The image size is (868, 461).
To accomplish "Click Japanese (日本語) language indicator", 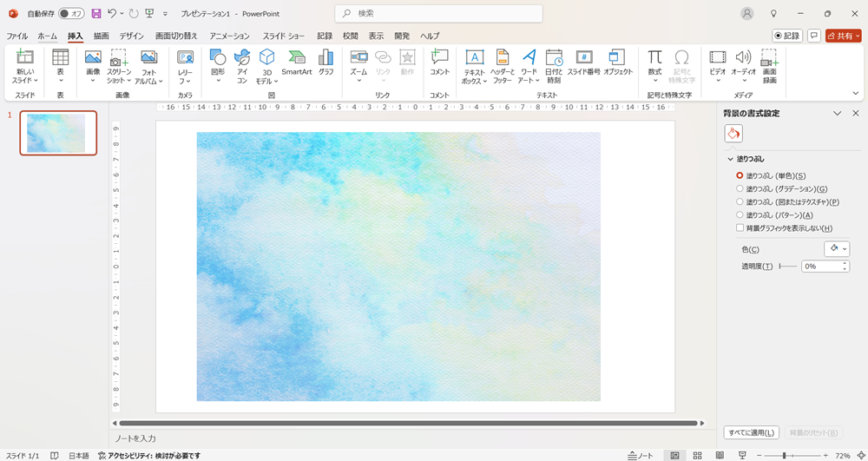I will coord(79,456).
